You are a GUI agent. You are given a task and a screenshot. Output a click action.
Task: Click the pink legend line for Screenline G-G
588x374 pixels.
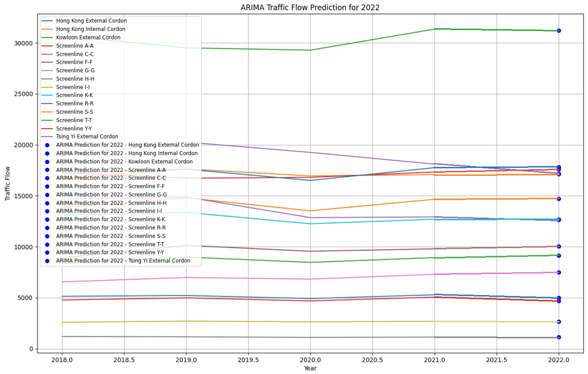pyautogui.click(x=47, y=70)
